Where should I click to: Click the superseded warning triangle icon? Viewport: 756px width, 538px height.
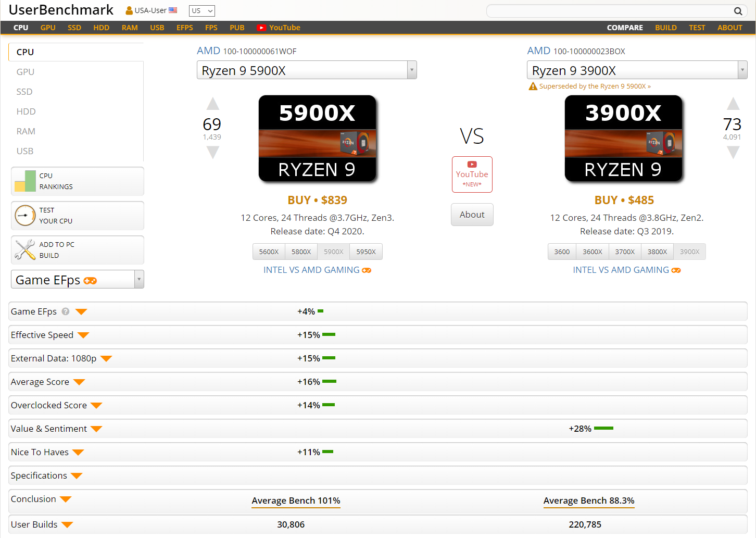coord(533,86)
